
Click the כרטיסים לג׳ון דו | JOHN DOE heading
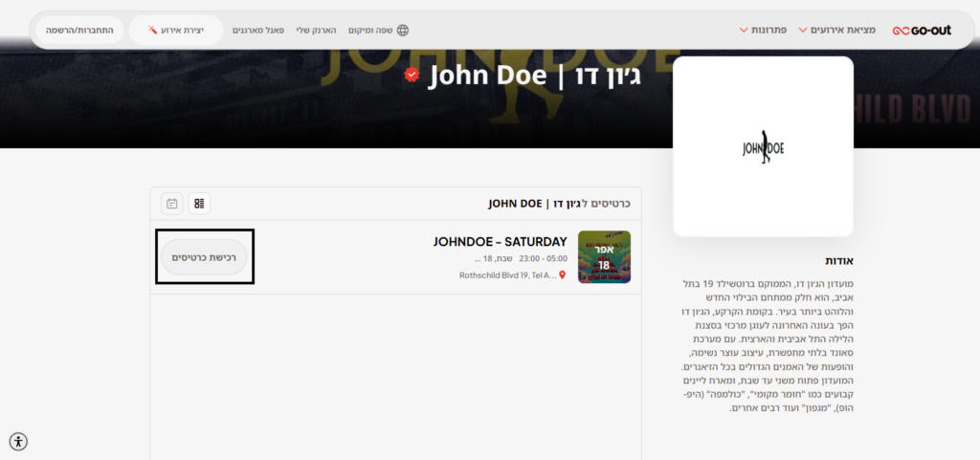point(559,204)
